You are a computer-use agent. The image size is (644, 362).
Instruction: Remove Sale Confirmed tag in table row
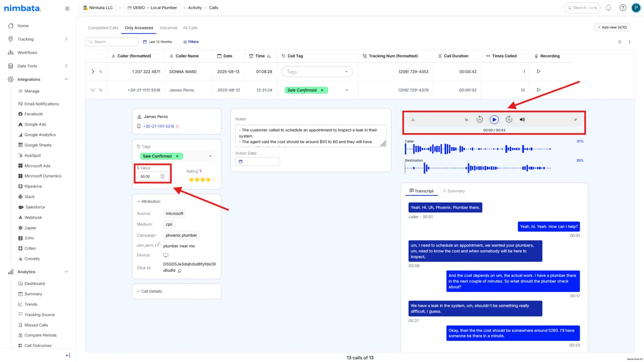322,90
